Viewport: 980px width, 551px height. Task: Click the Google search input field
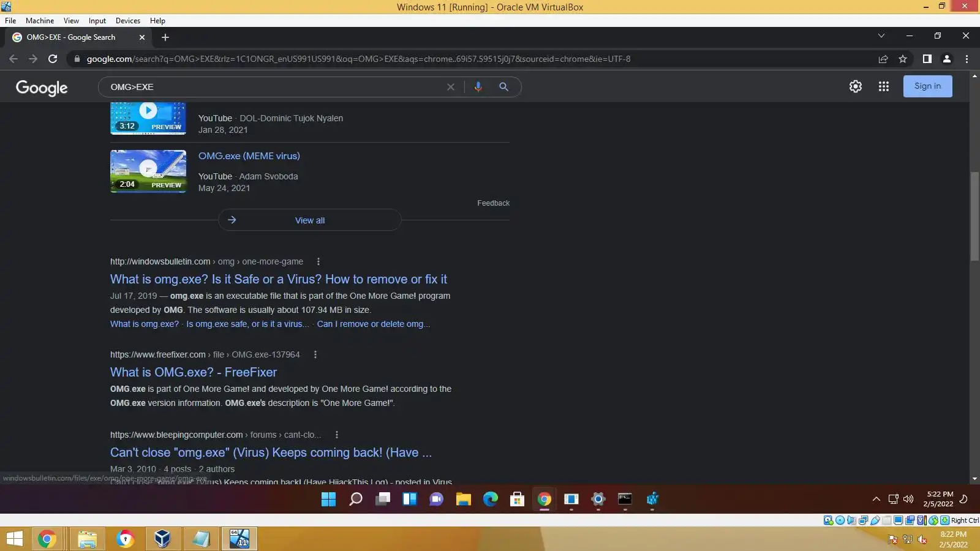[276, 87]
